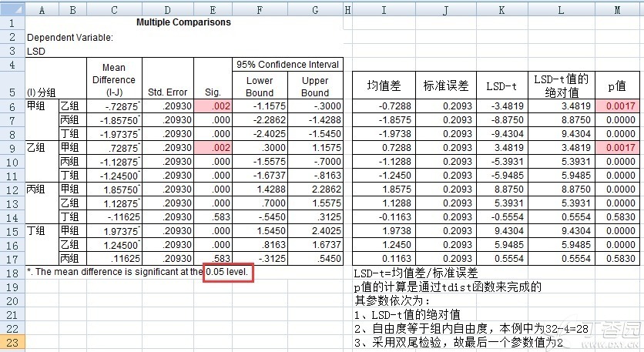Click pink p-value 0.0017 in row 9
644x352 pixels.
[x=617, y=147]
